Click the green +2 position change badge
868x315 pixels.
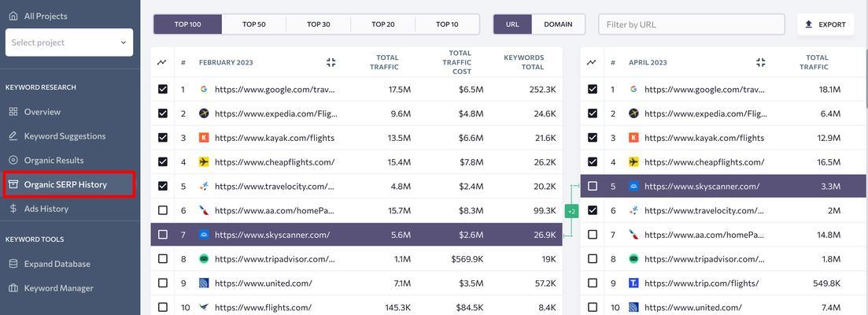571,211
